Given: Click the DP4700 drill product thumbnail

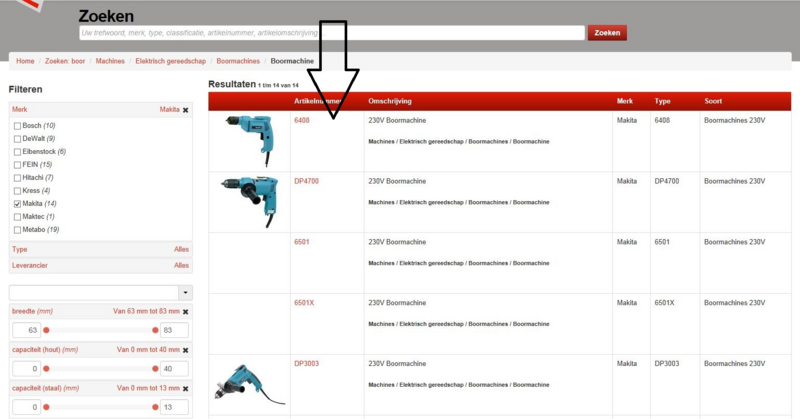Looking at the screenshot, I should pos(250,201).
